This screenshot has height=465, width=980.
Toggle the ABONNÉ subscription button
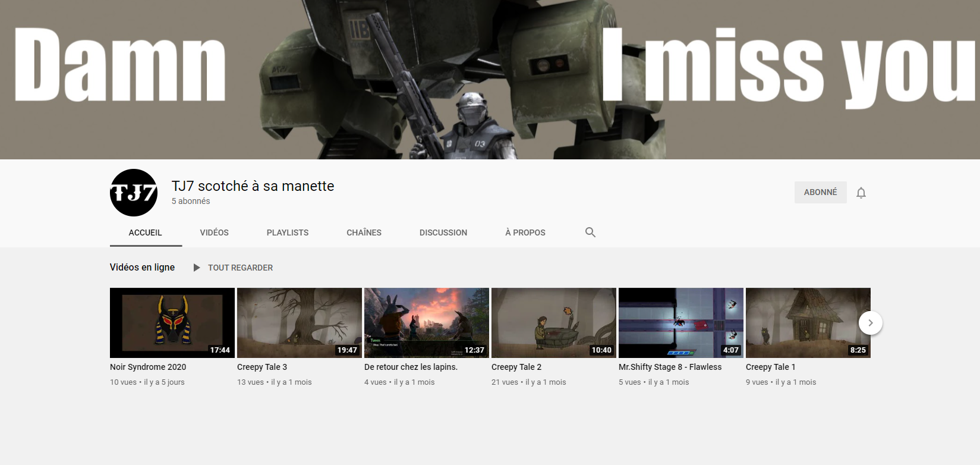pyautogui.click(x=821, y=192)
